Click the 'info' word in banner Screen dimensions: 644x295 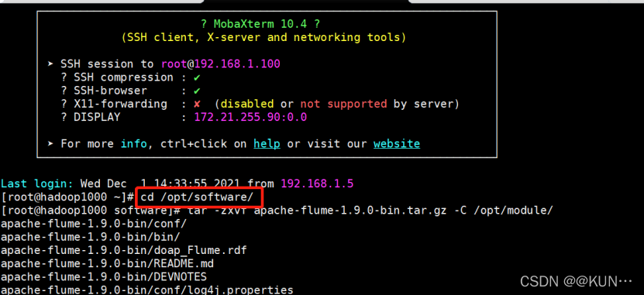[x=133, y=144]
